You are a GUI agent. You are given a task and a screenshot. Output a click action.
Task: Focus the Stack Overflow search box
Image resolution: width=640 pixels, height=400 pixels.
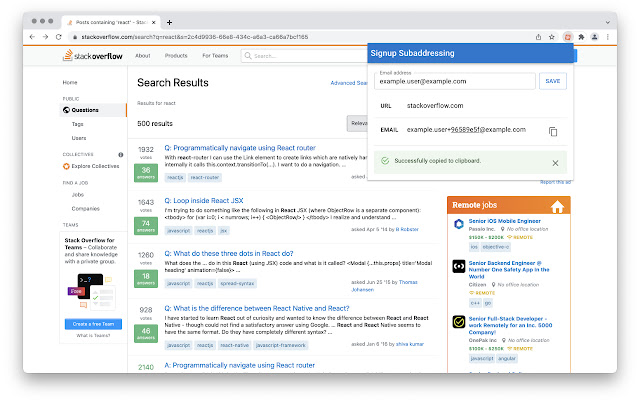point(304,56)
